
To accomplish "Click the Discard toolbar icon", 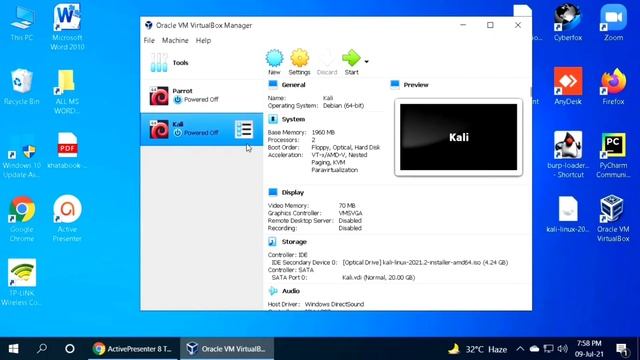I will click(x=327, y=62).
